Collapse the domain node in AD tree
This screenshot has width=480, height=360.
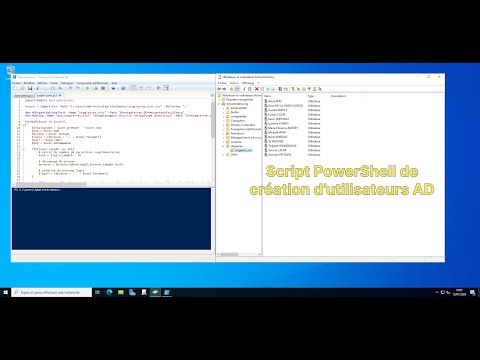(x=219, y=104)
